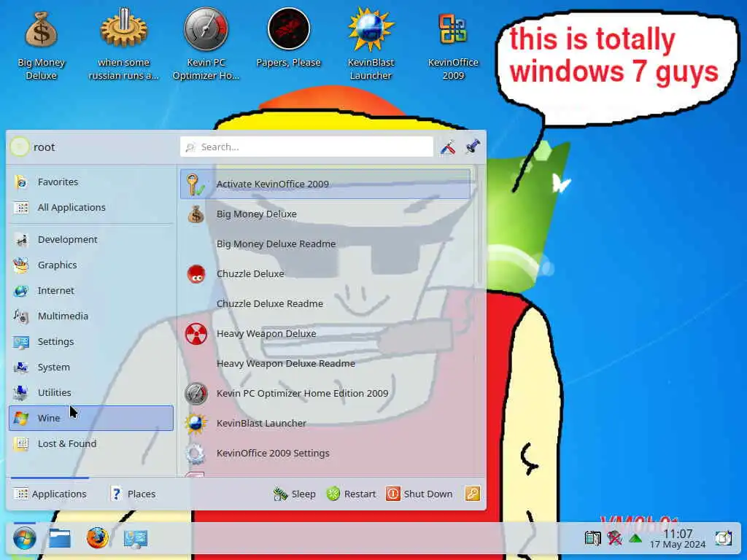The height and width of the screenshot is (560, 747).
Task: Select the Graphics category
Action: [90, 265]
